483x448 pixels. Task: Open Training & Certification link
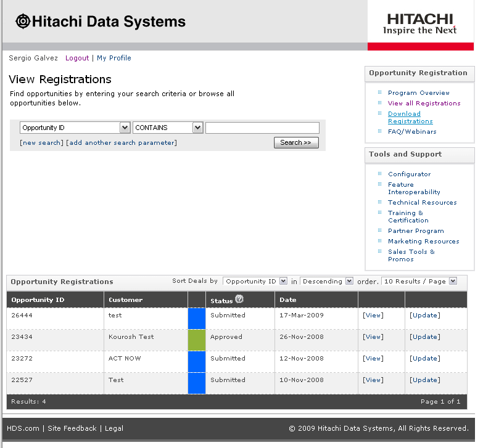[x=408, y=217]
